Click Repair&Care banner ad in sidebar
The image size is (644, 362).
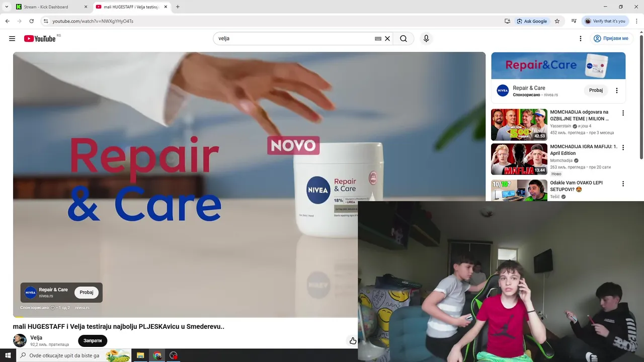(x=558, y=65)
